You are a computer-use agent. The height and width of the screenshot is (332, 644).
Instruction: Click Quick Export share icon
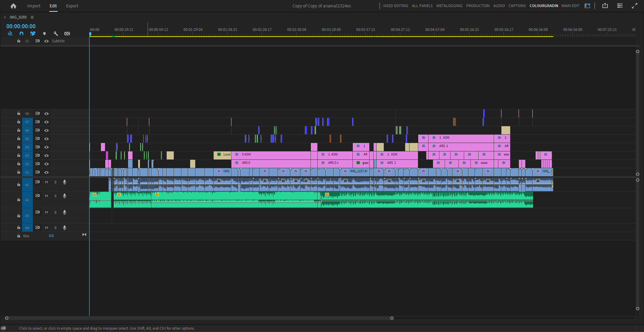(x=605, y=6)
